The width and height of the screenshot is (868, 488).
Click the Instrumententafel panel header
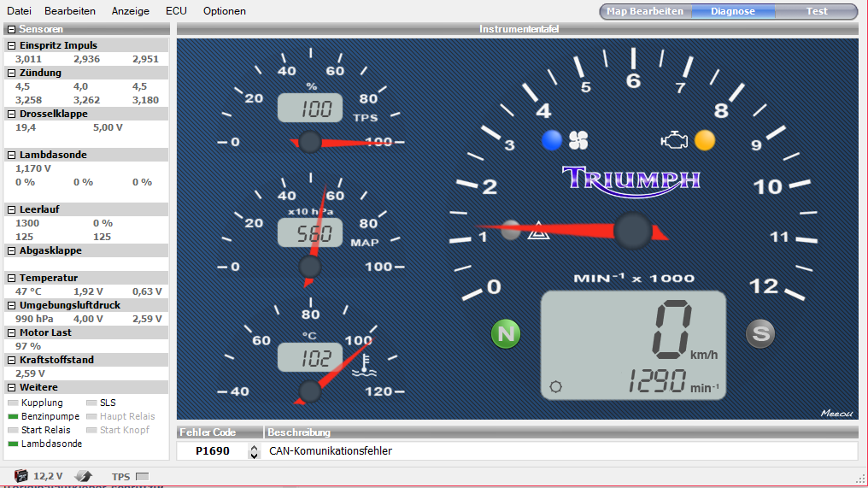coord(518,29)
